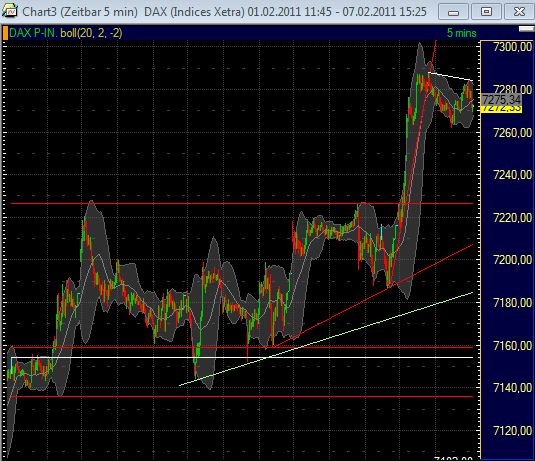This screenshot has height=461, width=535.
Task: Maximize the Chart3 window
Action: point(486,12)
